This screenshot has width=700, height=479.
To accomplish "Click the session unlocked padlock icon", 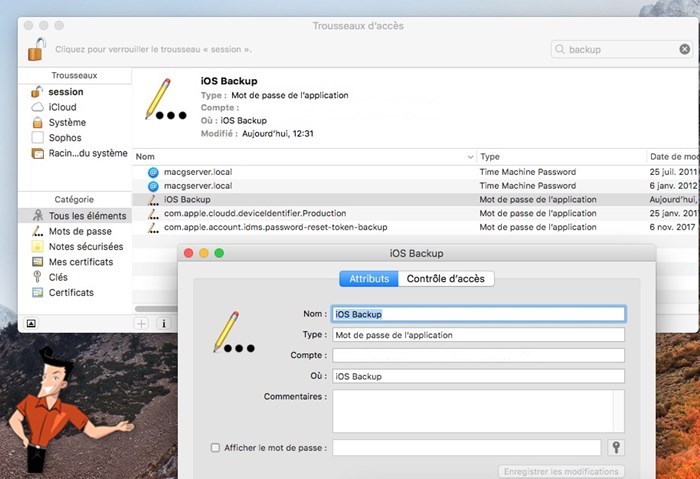I will coord(37,92).
